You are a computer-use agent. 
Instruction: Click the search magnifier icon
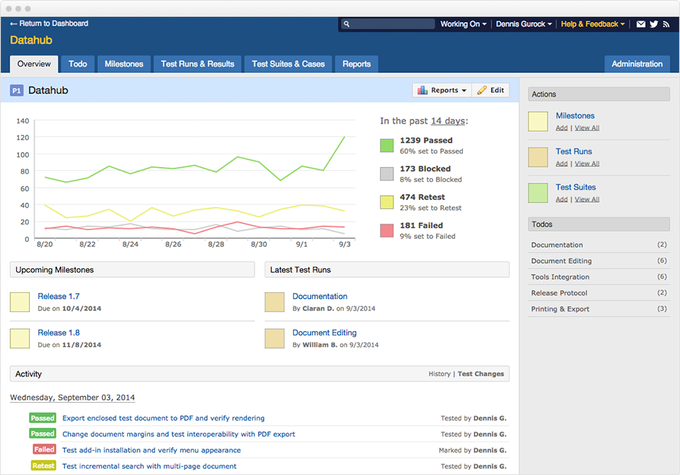[346, 24]
